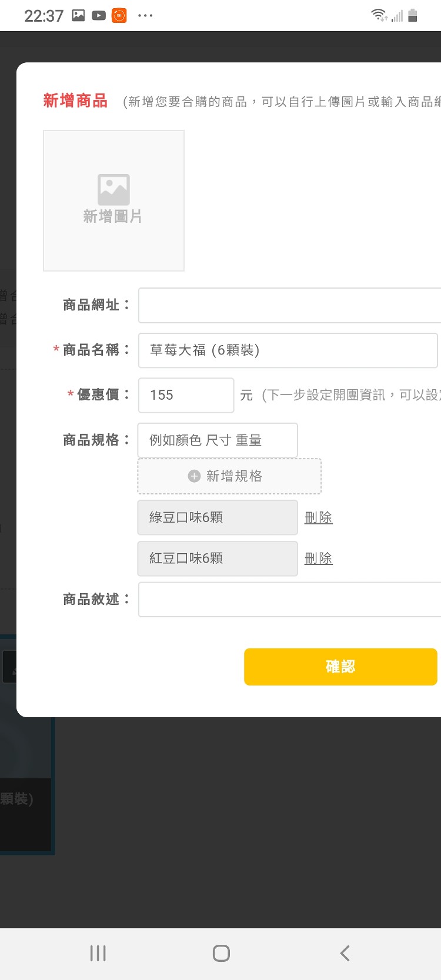441x980 pixels.
Task: Tap the orange Mi app notification icon
Action: (x=119, y=15)
